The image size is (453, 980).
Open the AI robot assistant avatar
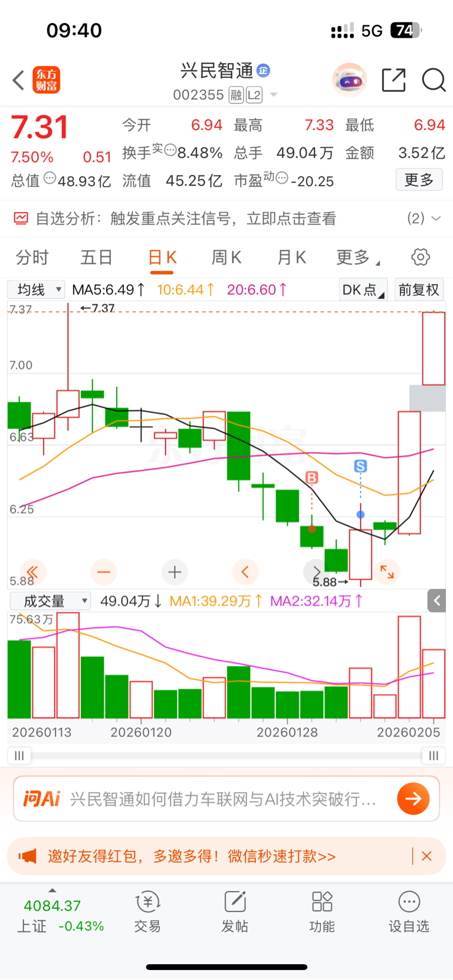click(x=349, y=80)
